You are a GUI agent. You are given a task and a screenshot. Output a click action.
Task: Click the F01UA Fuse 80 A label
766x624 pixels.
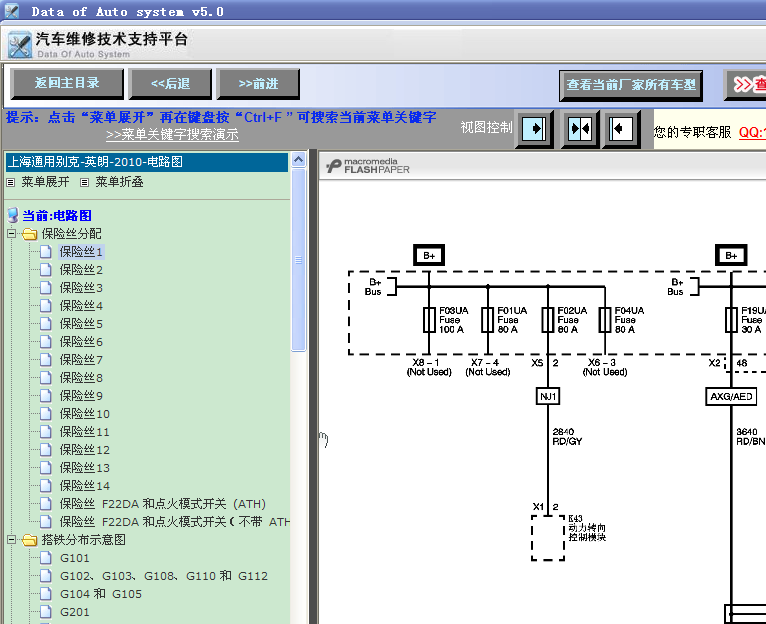(x=512, y=320)
